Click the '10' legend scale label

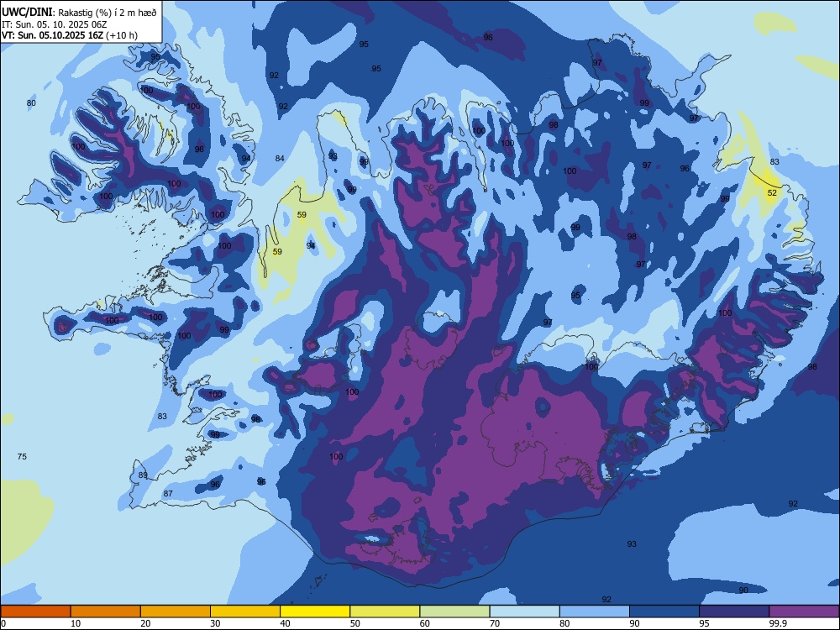(x=76, y=623)
